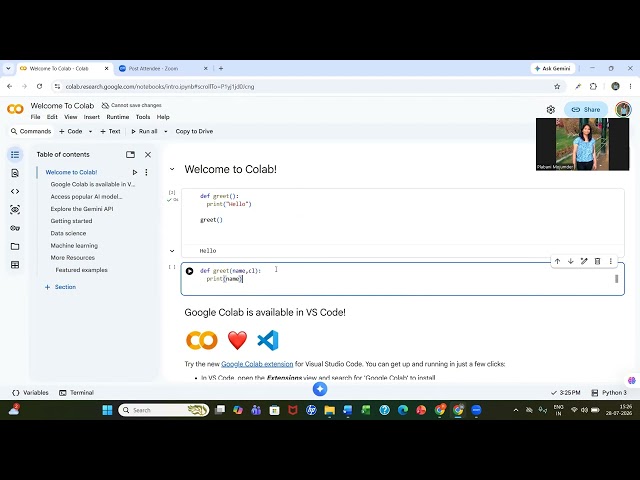640x480 pixels.
Task: Go to Getting started in table of contents
Action: coord(71,221)
